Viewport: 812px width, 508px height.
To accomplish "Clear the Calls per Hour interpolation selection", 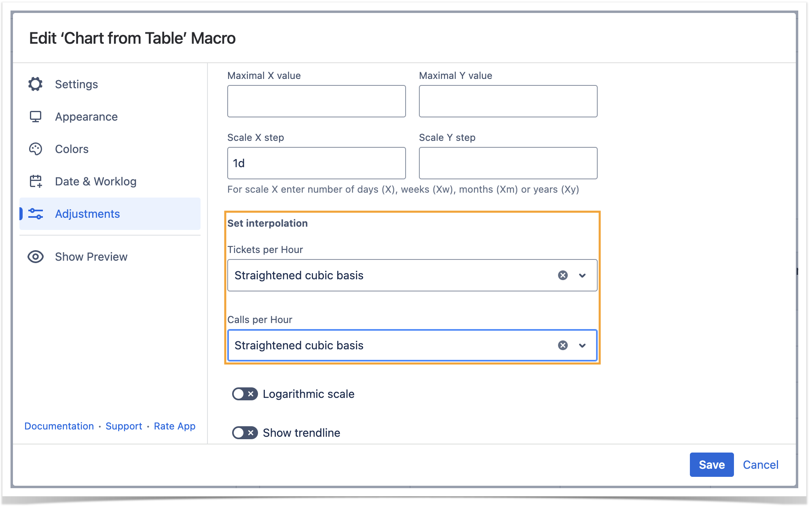I will point(562,345).
